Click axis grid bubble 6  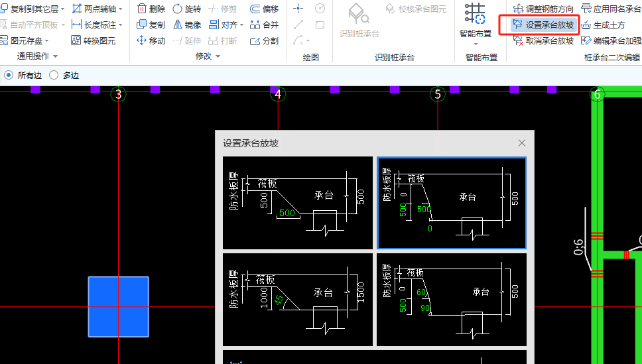(x=597, y=95)
